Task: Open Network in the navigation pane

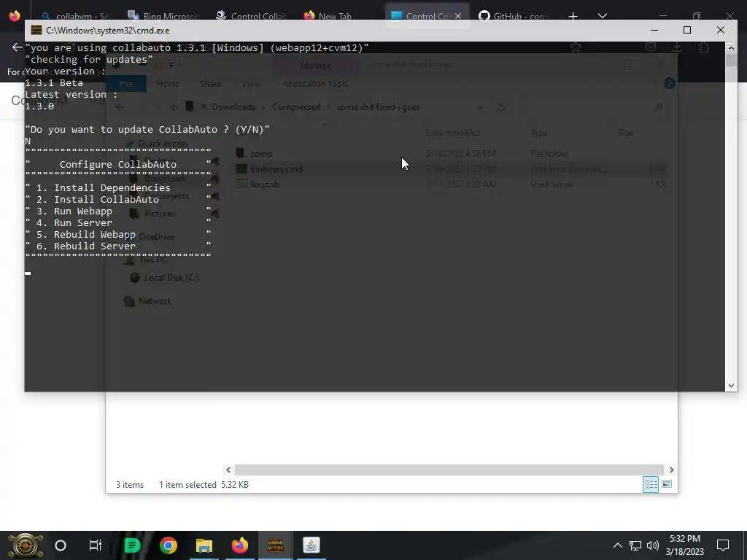Action: 155,301
